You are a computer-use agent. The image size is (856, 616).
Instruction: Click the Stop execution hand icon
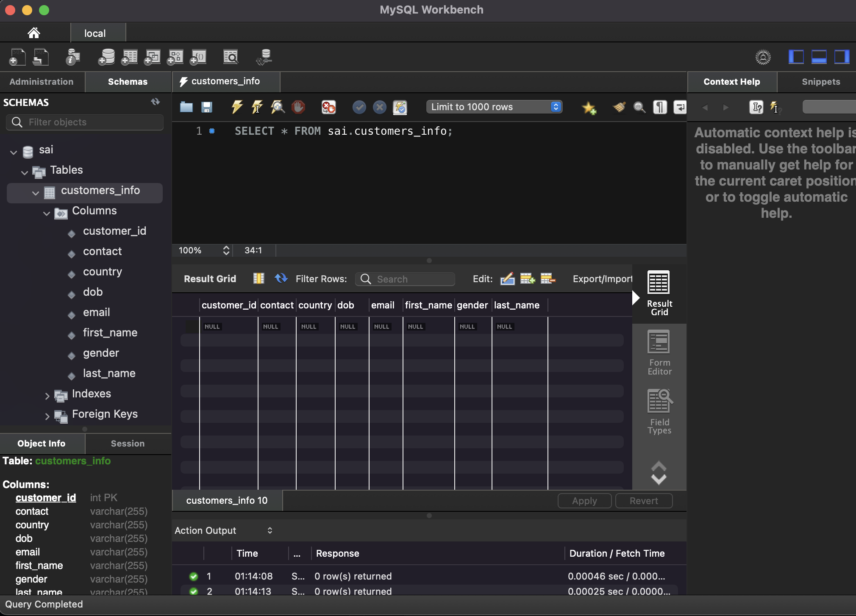[x=298, y=107]
